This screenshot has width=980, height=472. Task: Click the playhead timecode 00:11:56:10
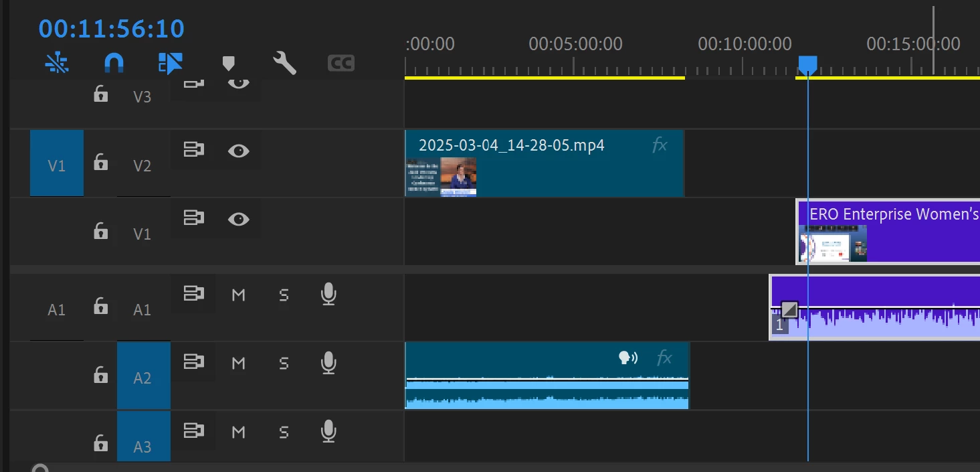112,29
